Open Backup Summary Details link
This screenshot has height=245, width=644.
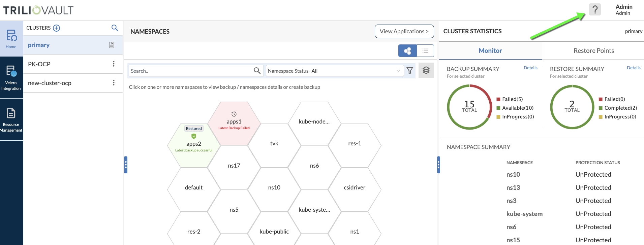click(530, 68)
